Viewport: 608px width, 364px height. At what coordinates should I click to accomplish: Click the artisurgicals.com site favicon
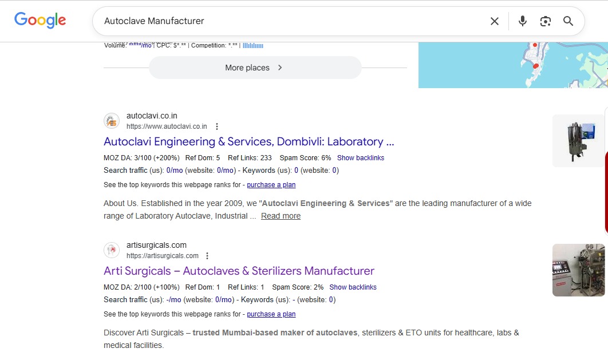pyautogui.click(x=112, y=251)
